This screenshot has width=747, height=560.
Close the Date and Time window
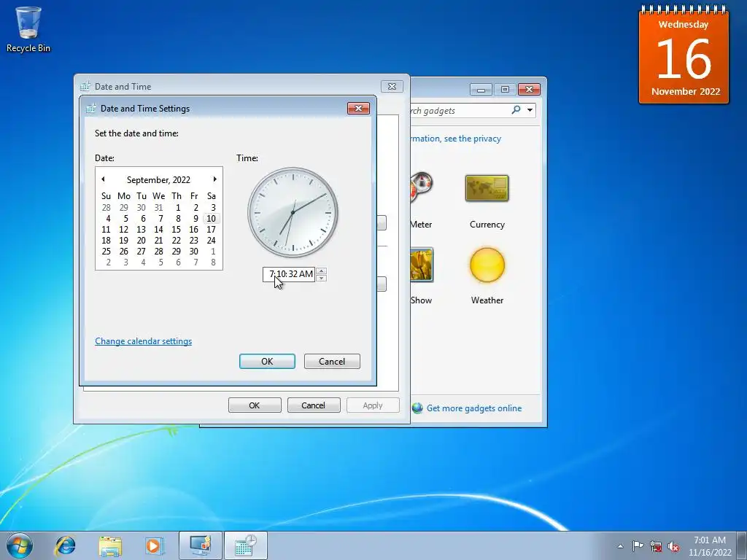click(x=392, y=86)
